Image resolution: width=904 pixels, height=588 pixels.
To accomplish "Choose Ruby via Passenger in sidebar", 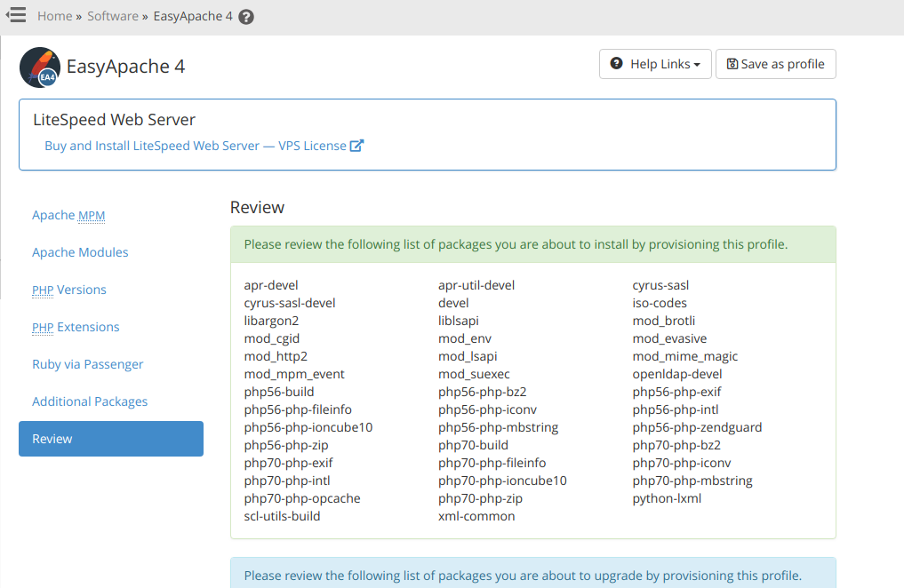I will coord(87,364).
